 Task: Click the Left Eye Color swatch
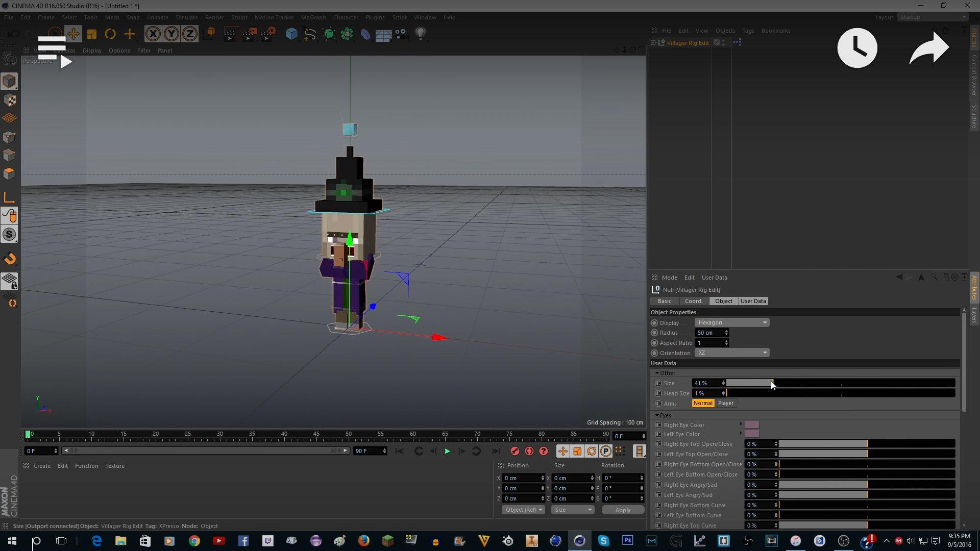(751, 434)
